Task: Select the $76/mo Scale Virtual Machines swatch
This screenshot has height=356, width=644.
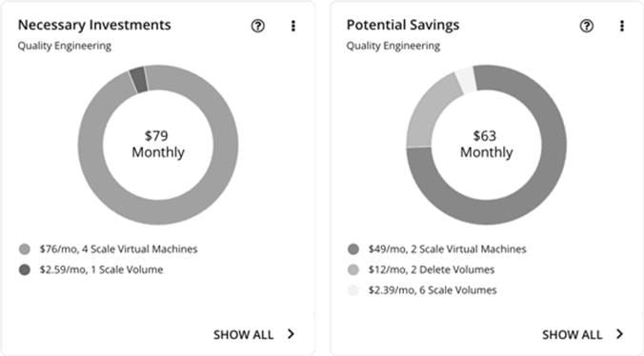Action: click(25, 249)
